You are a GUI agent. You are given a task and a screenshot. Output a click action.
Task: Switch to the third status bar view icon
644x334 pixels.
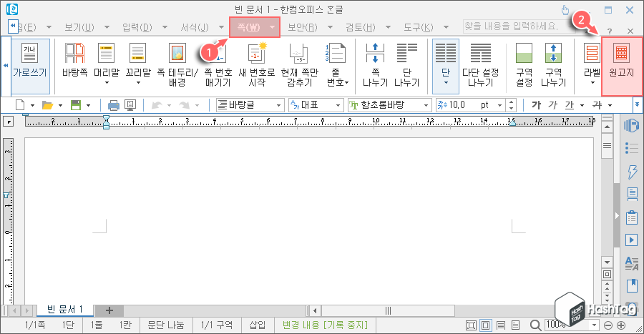pyautogui.click(x=501, y=325)
